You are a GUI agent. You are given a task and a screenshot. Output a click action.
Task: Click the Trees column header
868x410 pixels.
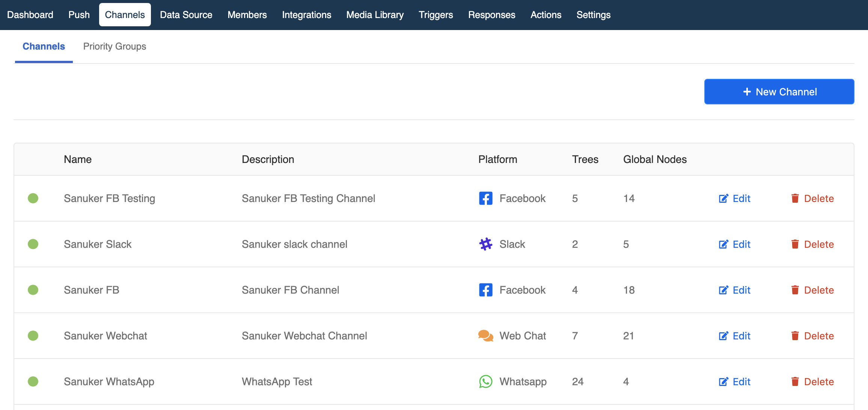point(585,159)
